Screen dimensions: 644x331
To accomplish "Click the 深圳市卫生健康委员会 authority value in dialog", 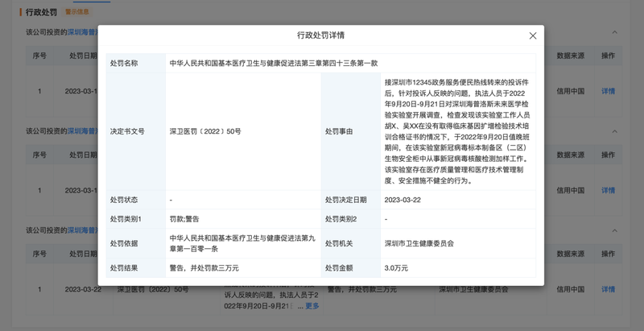I will [x=419, y=243].
